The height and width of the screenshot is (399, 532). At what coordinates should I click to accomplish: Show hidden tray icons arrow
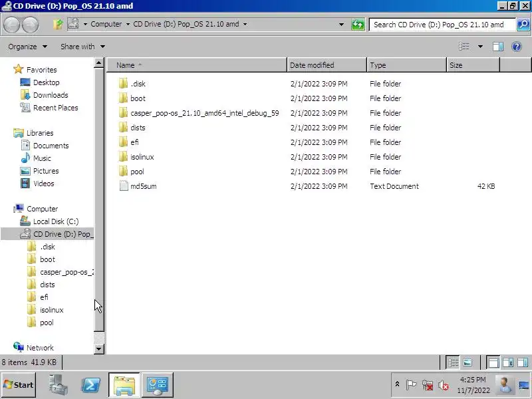pyautogui.click(x=397, y=384)
